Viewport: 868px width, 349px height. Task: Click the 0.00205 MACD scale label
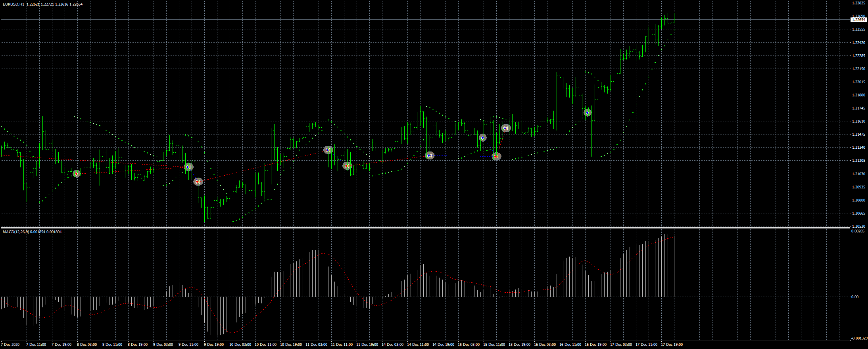(857, 231)
